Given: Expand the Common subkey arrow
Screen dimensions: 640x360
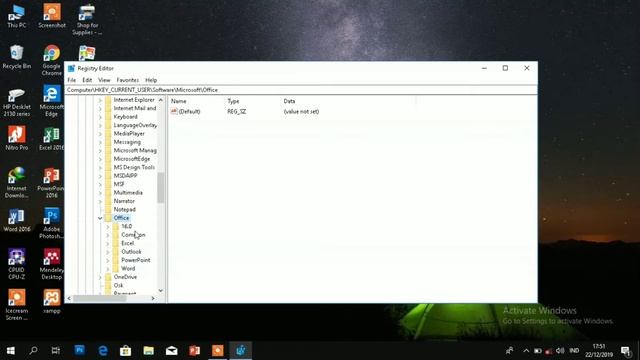Looking at the screenshot, I should (108, 235).
